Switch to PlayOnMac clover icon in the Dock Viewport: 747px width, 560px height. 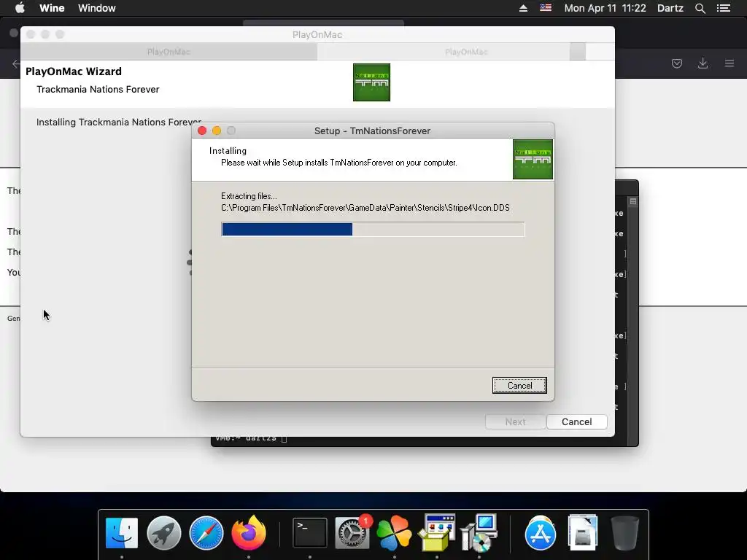pos(394,532)
